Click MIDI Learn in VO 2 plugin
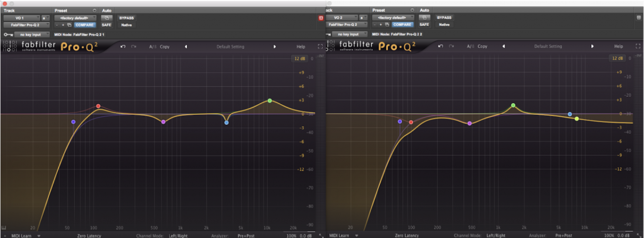This screenshot has width=644, height=238. coord(339,236)
